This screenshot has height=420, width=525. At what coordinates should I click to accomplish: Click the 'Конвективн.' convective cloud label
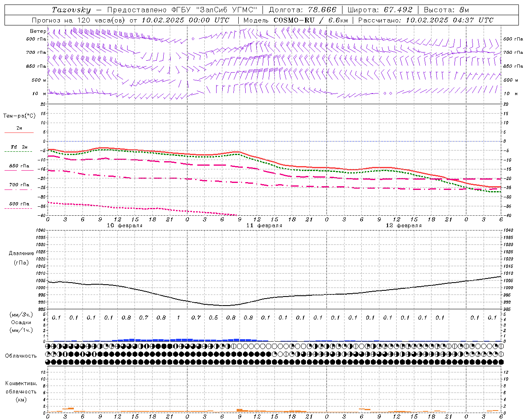(21, 383)
